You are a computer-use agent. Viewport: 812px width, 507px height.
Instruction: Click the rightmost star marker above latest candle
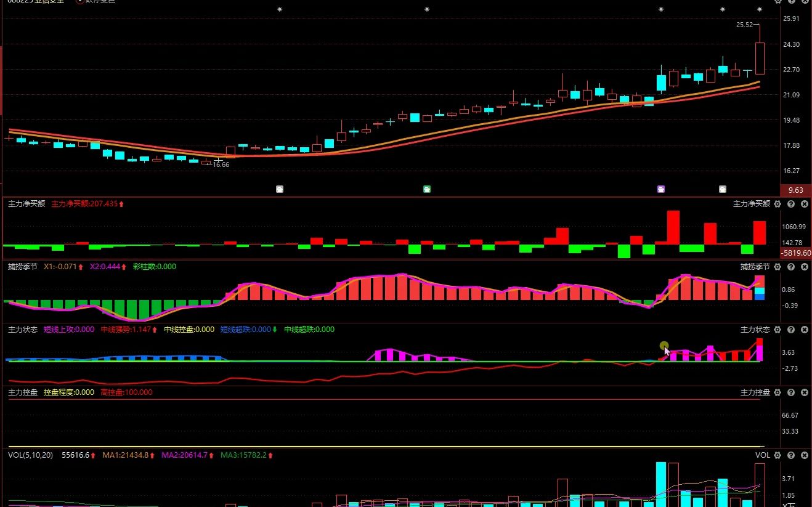point(760,9)
